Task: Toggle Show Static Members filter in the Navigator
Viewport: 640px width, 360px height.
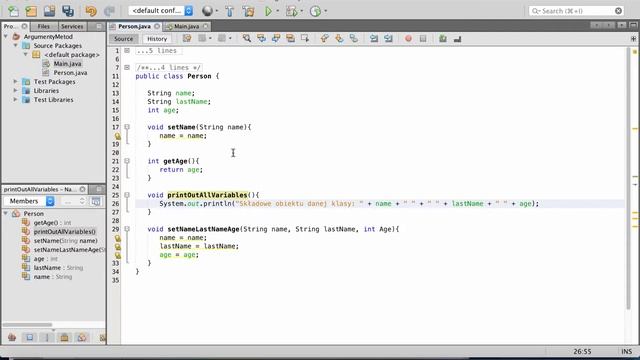Action: pos(47,337)
